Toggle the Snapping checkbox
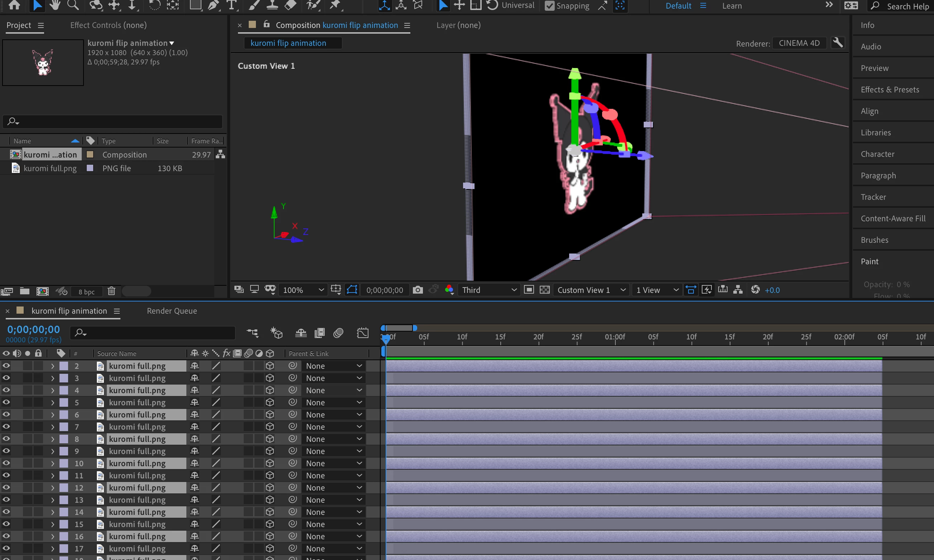The image size is (934, 560). pos(549,6)
